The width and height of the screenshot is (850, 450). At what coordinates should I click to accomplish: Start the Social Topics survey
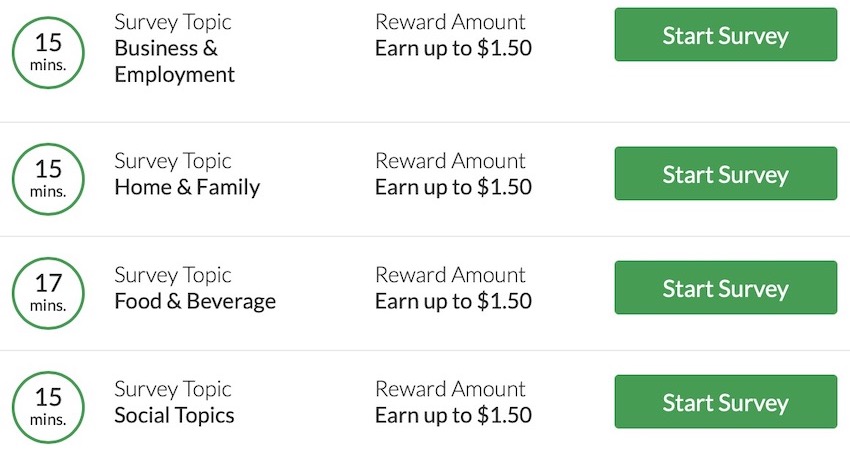coord(725,402)
